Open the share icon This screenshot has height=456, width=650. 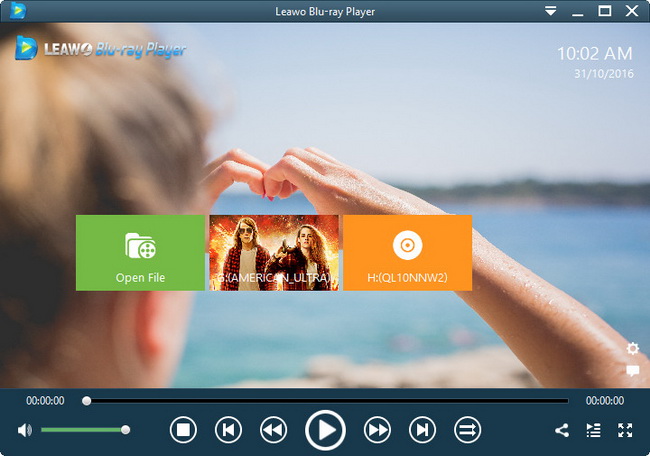coord(562,430)
